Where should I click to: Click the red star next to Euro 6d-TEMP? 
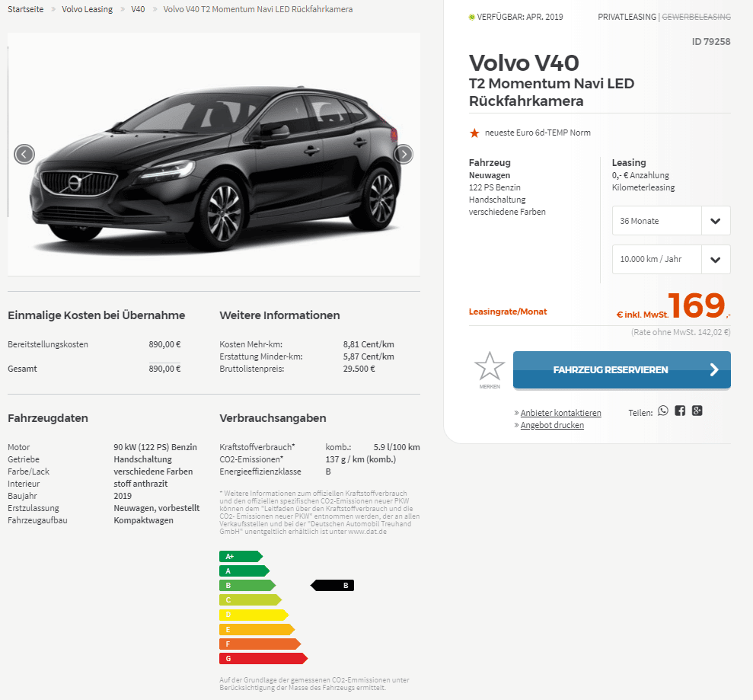click(x=474, y=133)
